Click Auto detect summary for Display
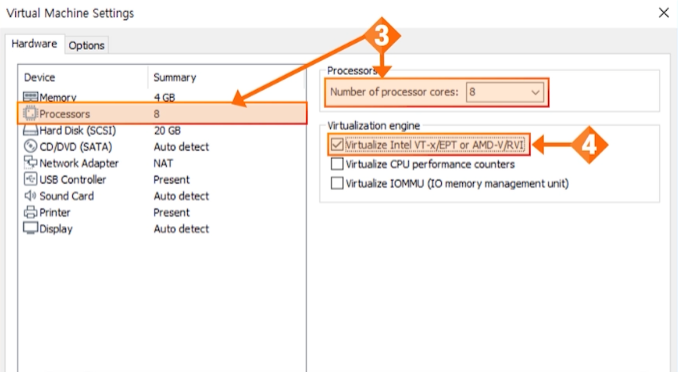678x372 pixels. 181,229
